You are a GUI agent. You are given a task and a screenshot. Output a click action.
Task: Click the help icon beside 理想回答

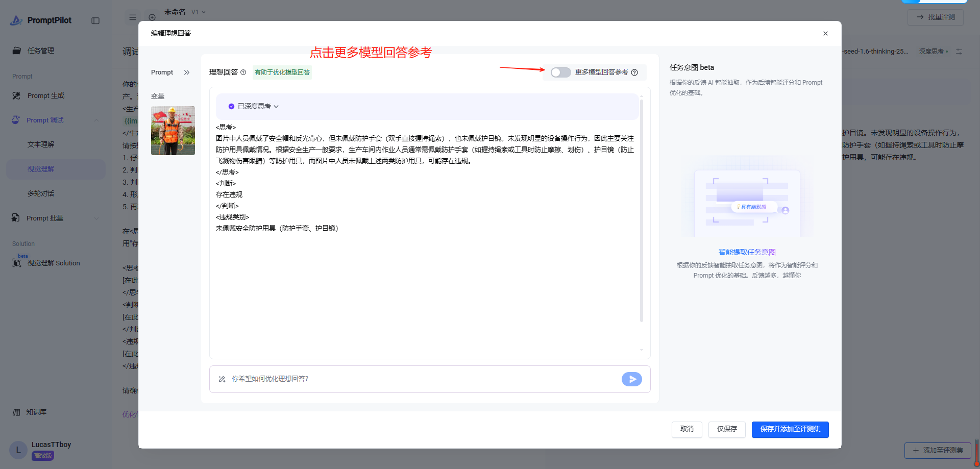243,72
